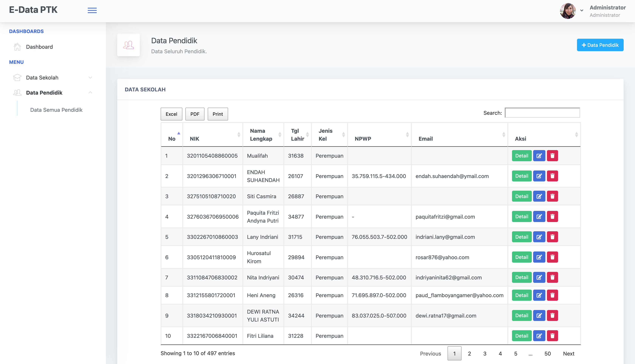Click the Next pagination link
Screen dimensions: 635x364
569,353
